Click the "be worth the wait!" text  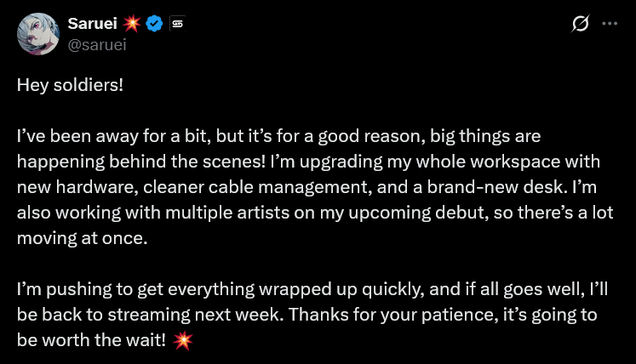pyautogui.click(x=91, y=340)
